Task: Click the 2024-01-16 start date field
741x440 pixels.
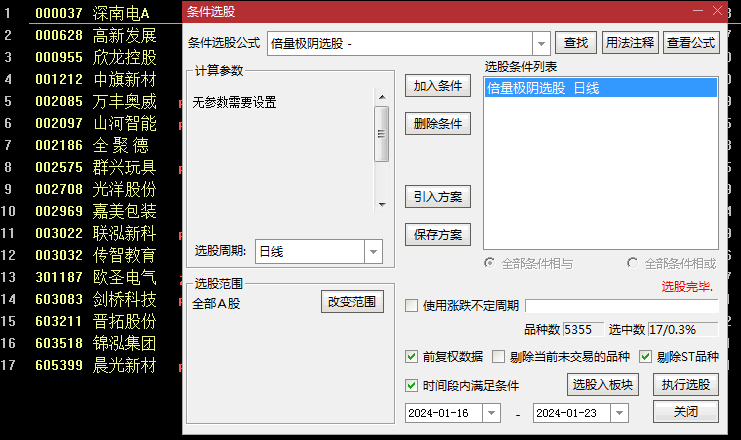Action: 444,413
